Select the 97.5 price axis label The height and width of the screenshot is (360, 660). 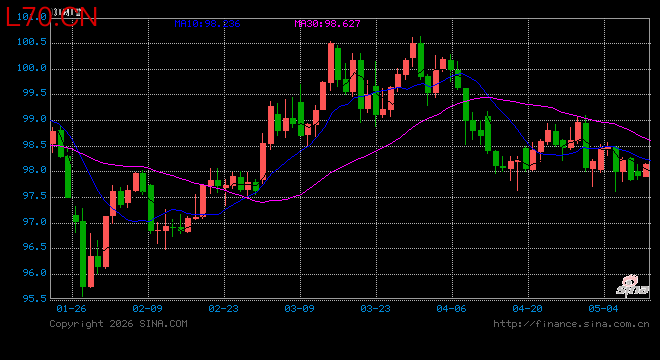point(35,196)
